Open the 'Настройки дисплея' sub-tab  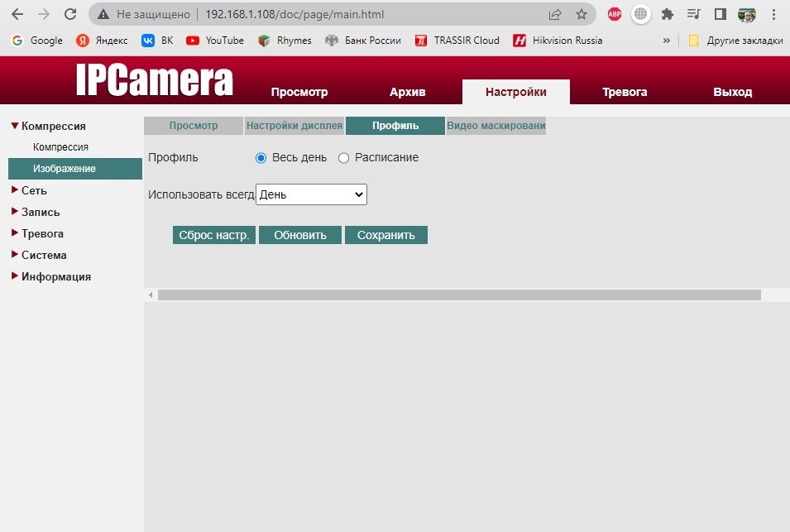pyautogui.click(x=294, y=126)
